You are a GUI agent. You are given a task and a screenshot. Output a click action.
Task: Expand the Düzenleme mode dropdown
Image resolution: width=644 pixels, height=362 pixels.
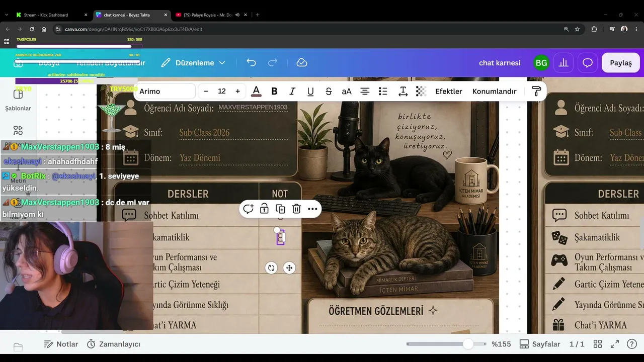coord(193,63)
